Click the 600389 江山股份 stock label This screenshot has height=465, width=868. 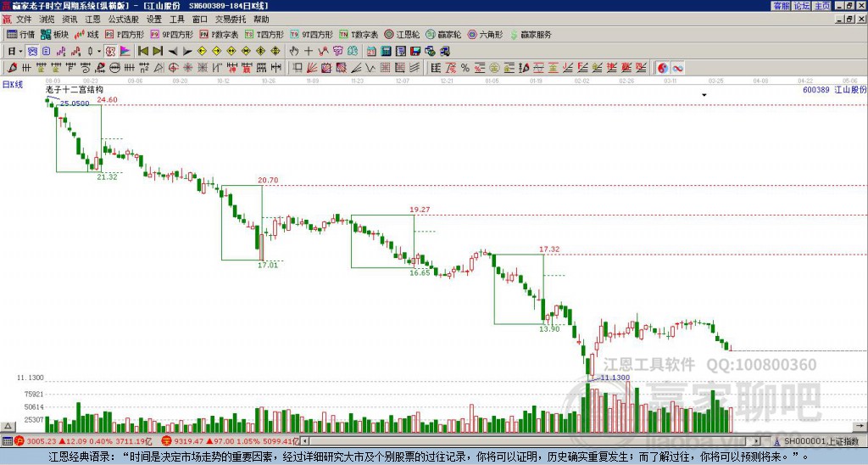click(834, 89)
